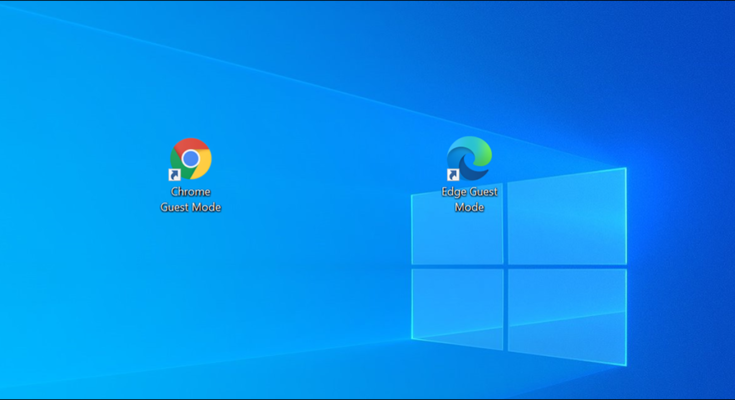Image resolution: width=735 pixels, height=400 pixels.
Task: Click the word "Edge" in the shortcut label
Action: (456, 192)
